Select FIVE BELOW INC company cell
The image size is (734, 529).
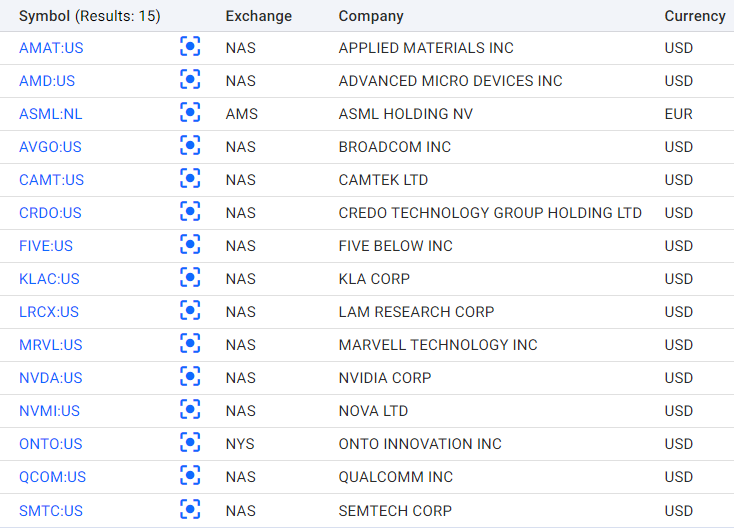tap(396, 246)
